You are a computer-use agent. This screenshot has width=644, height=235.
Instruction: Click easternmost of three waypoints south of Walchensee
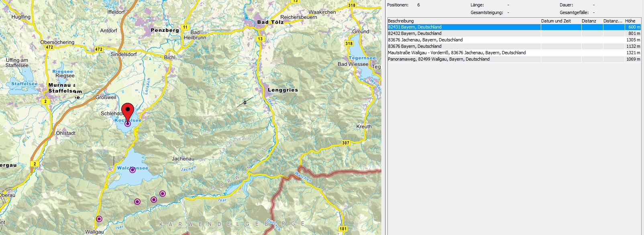(163, 194)
